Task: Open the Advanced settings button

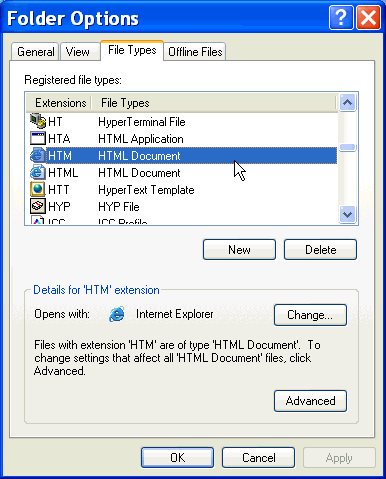Action: [310, 401]
